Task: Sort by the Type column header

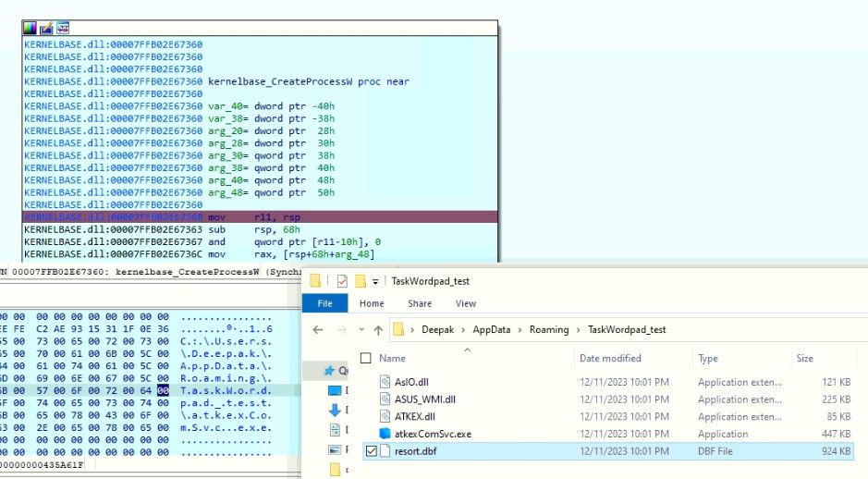Action: click(708, 358)
